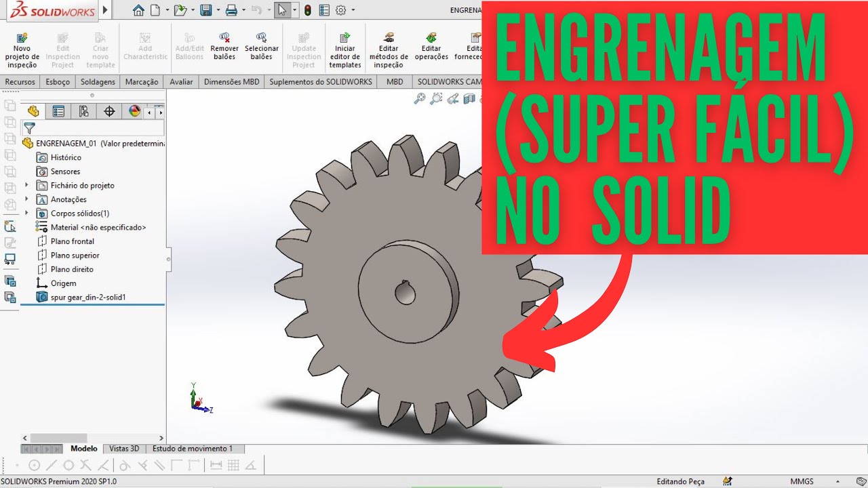This screenshot has width=868, height=488.
Task: Open DisplayManager color ball tab icon
Action: coord(134,112)
